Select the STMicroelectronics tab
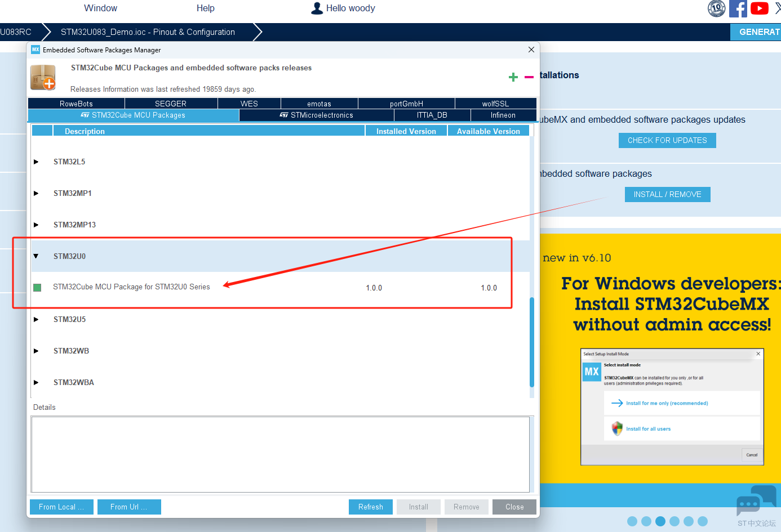 pos(317,115)
